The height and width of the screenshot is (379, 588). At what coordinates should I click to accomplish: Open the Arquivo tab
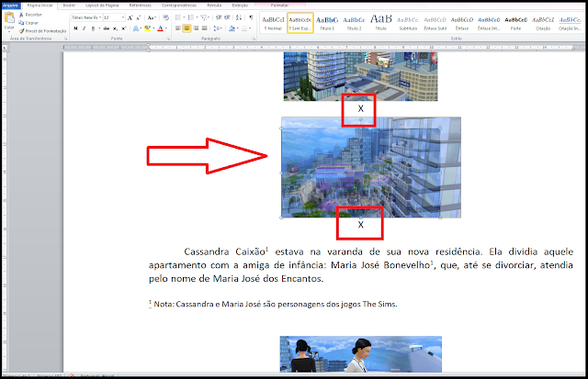pyautogui.click(x=10, y=6)
